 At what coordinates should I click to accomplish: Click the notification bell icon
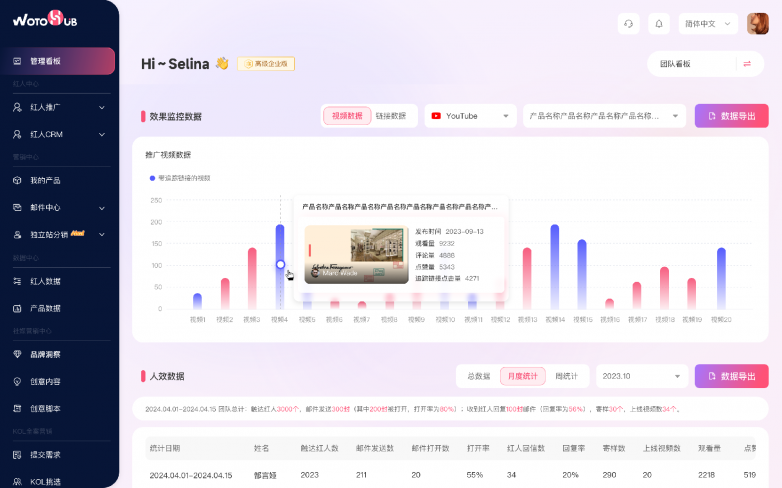pyautogui.click(x=658, y=23)
